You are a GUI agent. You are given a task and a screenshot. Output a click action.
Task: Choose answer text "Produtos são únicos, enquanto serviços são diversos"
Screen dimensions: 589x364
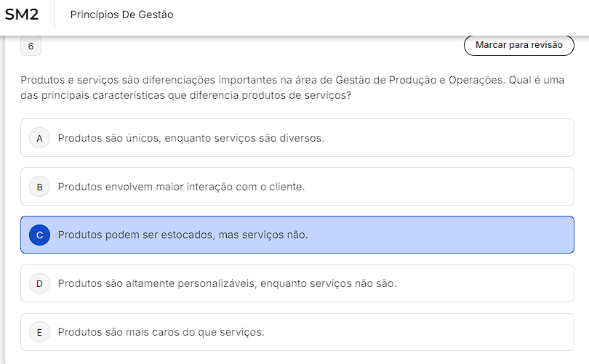tap(191, 138)
